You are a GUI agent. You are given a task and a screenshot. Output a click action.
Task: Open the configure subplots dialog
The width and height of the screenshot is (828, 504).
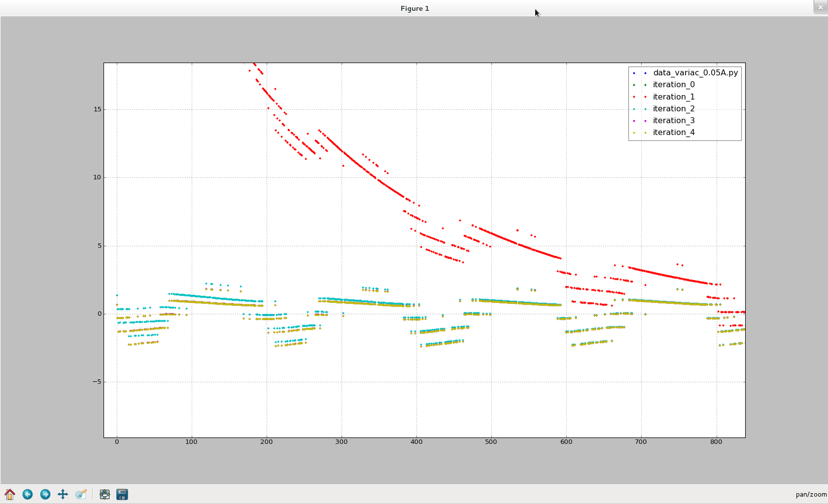[x=104, y=494]
